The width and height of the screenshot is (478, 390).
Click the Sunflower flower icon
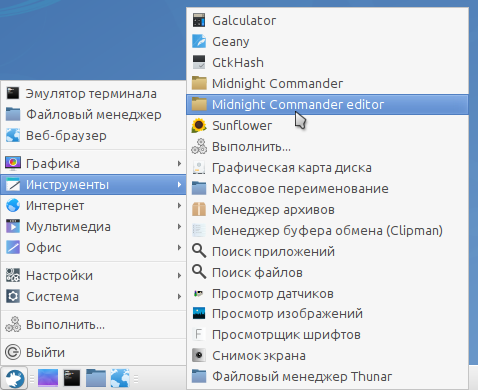click(199, 125)
